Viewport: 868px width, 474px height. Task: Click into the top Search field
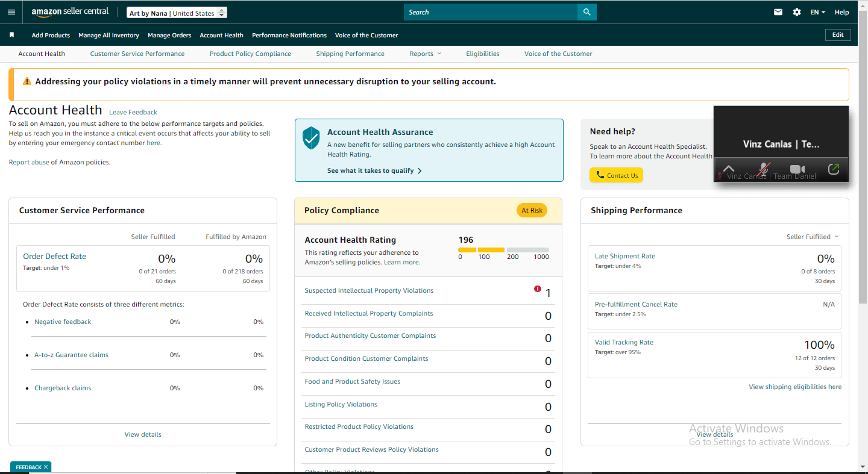[491, 12]
